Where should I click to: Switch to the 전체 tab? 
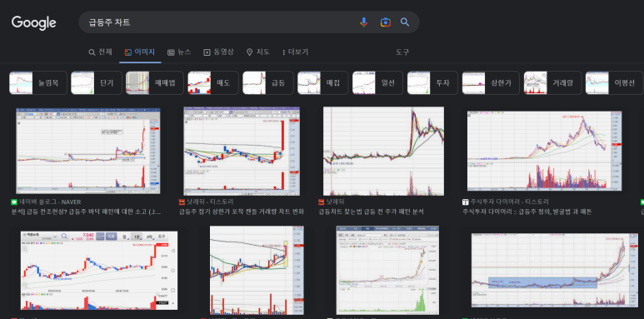coord(100,52)
